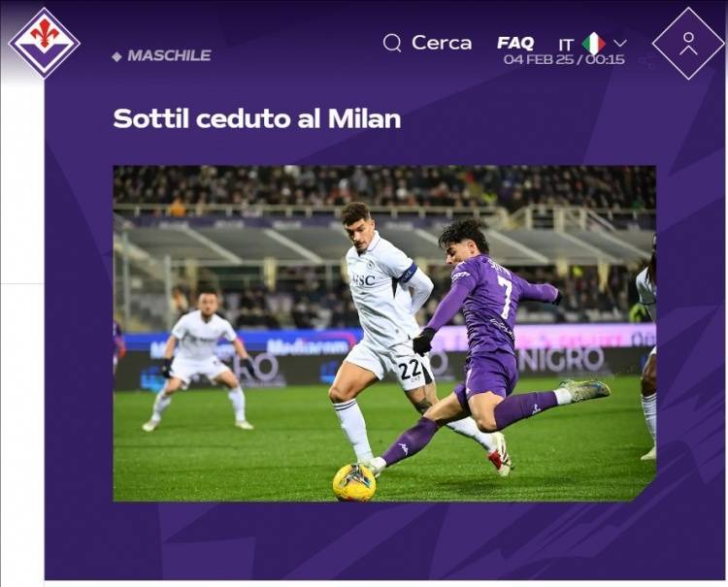The width and height of the screenshot is (728, 587).
Task: Click the 04 FEB 25 timestamp
Action: point(564,59)
